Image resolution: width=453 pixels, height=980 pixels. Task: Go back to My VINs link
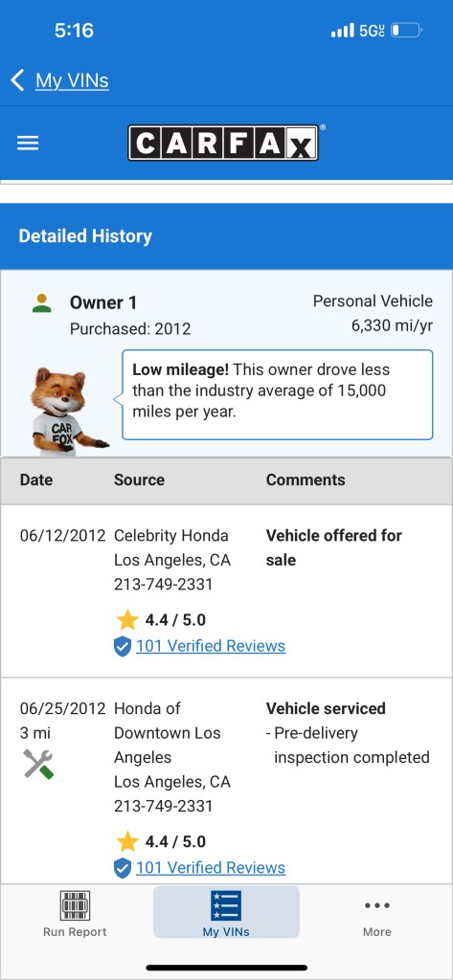point(72,80)
